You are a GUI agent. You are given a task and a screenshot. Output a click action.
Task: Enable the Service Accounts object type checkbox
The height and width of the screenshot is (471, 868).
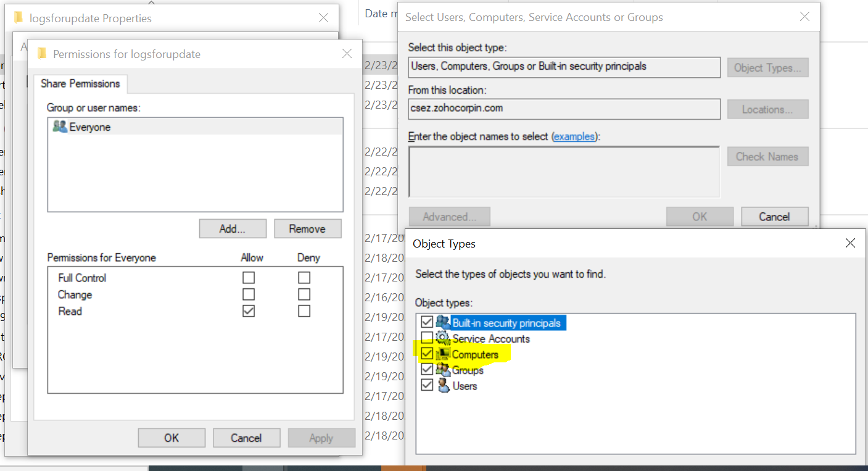tap(427, 338)
